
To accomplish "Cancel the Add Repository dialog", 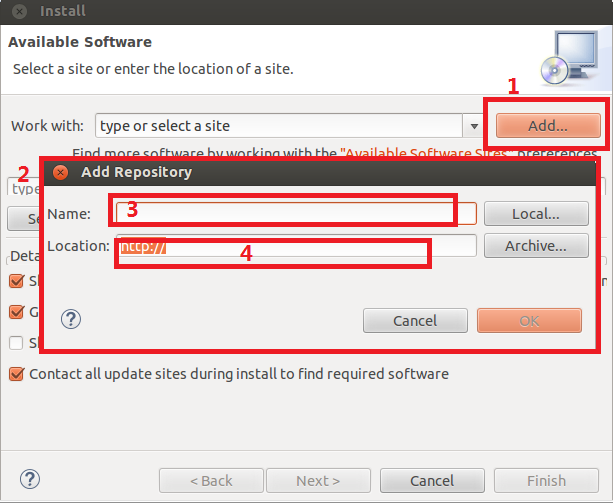I will pos(415,320).
